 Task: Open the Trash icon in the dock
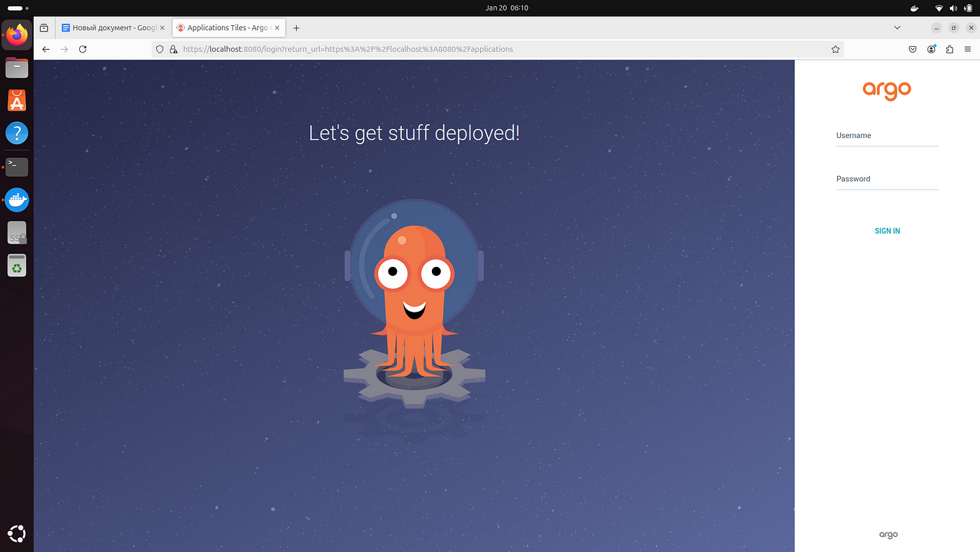click(17, 265)
